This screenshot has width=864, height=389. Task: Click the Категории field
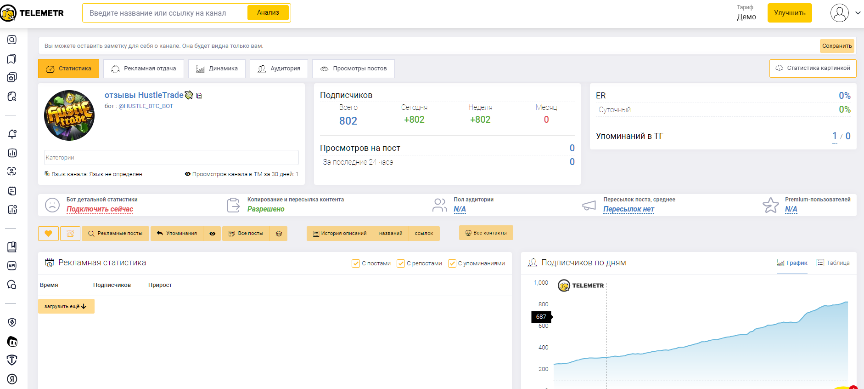(x=171, y=158)
